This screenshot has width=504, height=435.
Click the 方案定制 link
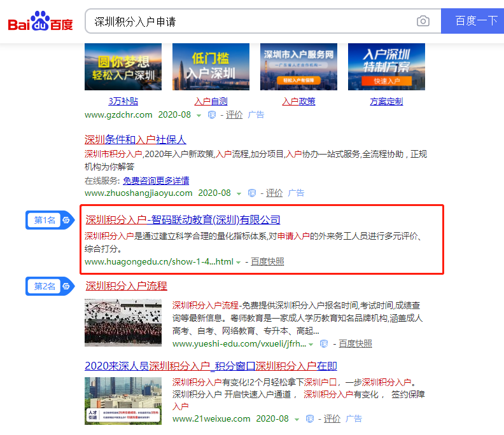(386, 102)
